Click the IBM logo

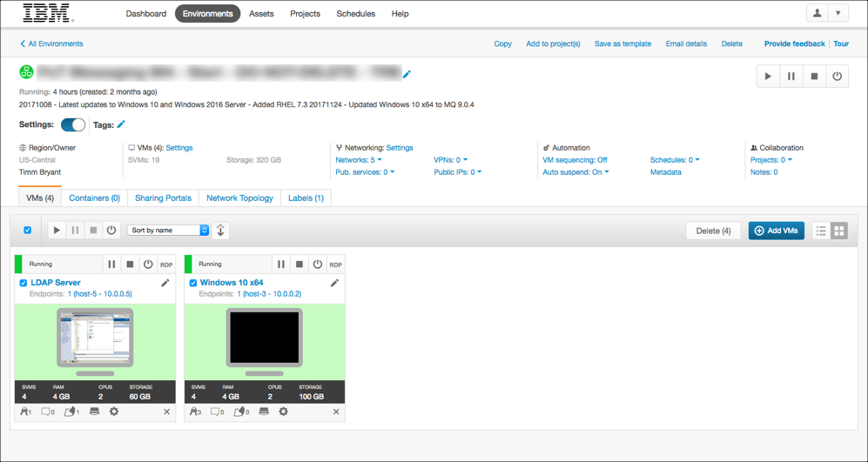pos(48,13)
